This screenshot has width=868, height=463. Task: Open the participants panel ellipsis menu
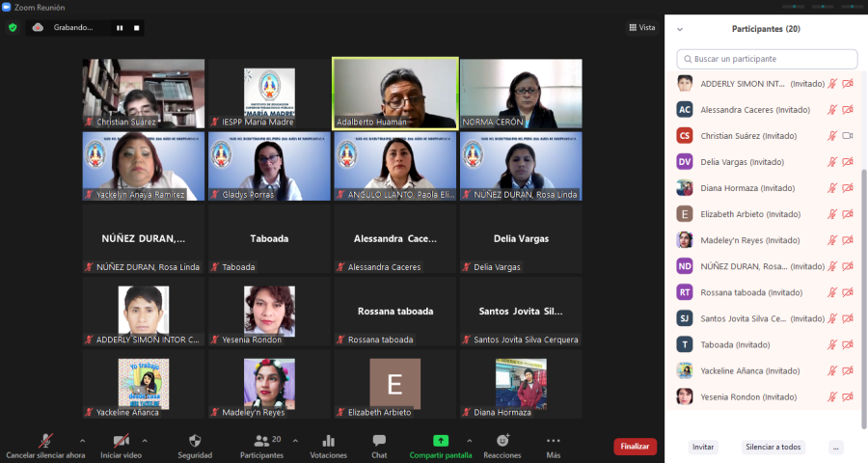[x=835, y=447]
